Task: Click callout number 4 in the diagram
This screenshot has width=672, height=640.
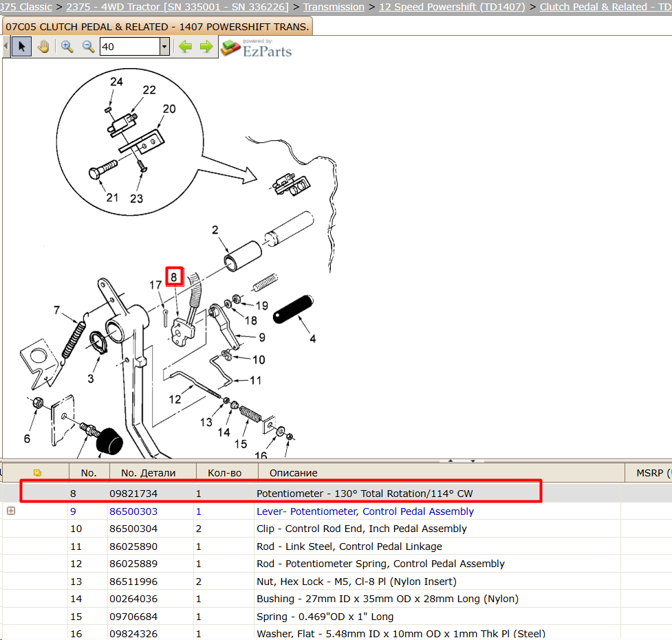Action: point(313,339)
